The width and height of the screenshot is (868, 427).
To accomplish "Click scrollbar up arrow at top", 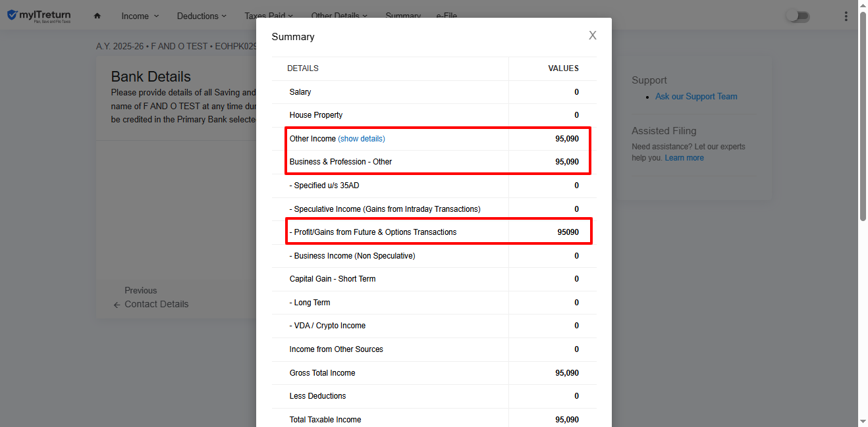I will (863, 5).
